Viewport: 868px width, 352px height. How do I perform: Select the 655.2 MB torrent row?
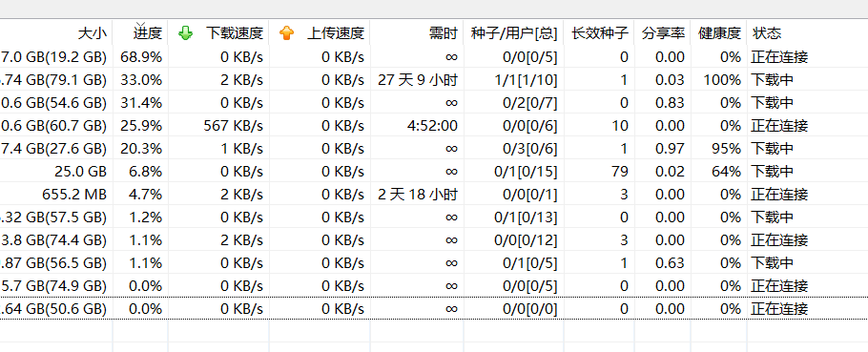click(434, 195)
